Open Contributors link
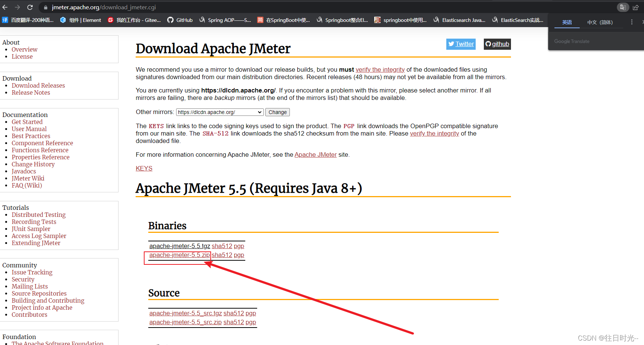644x345 pixels. pos(29,315)
